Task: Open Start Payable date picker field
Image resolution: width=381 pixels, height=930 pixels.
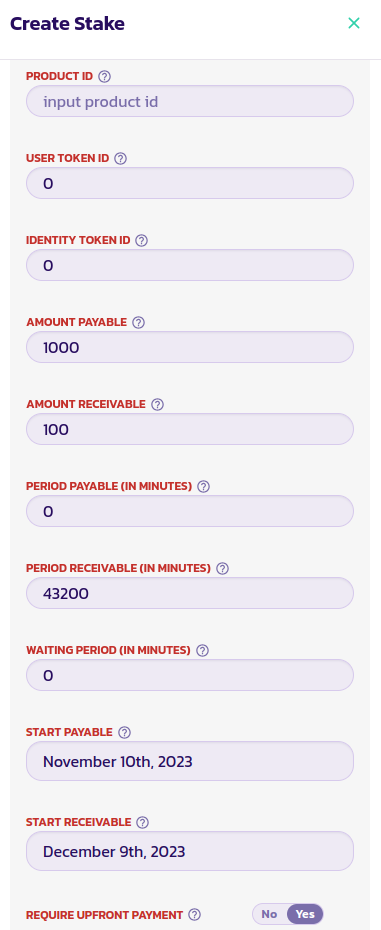Action: tap(190, 761)
